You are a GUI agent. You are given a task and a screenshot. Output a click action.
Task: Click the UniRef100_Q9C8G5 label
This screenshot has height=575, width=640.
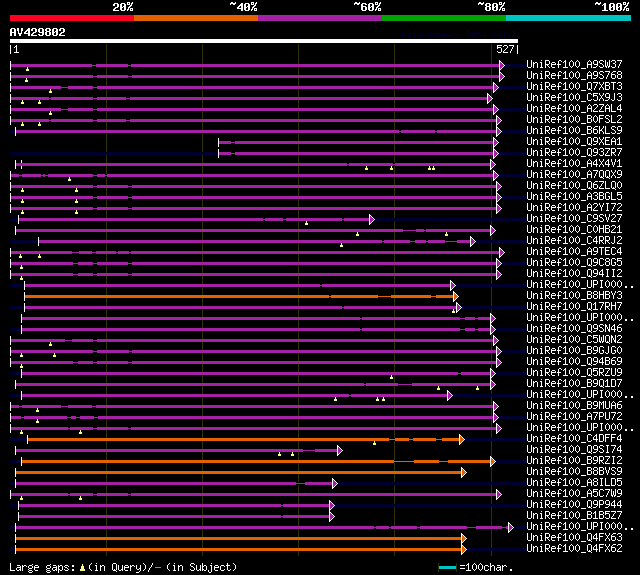(x=574, y=263)
